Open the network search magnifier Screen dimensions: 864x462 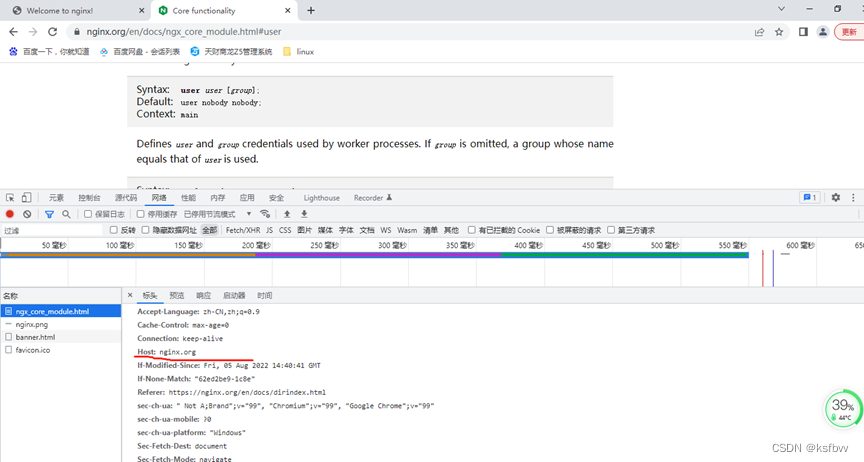[x=66, y=214]
